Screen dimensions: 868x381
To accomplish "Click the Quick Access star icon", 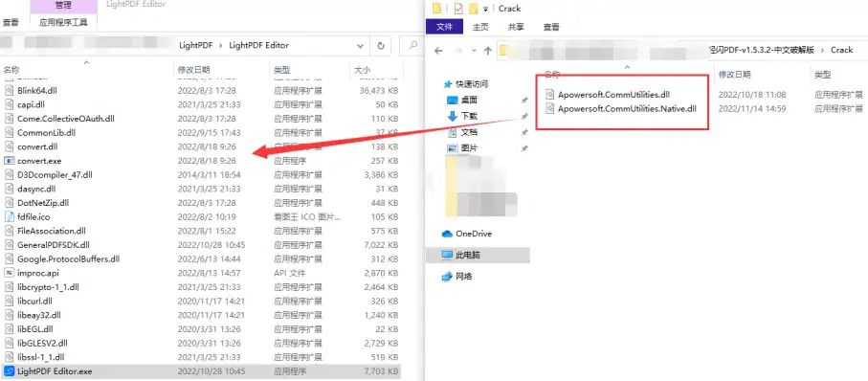I will (x=449, y=84).
